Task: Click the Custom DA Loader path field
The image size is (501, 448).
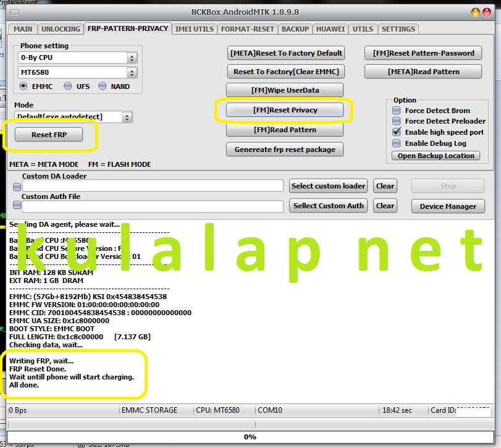Action: 153,185
